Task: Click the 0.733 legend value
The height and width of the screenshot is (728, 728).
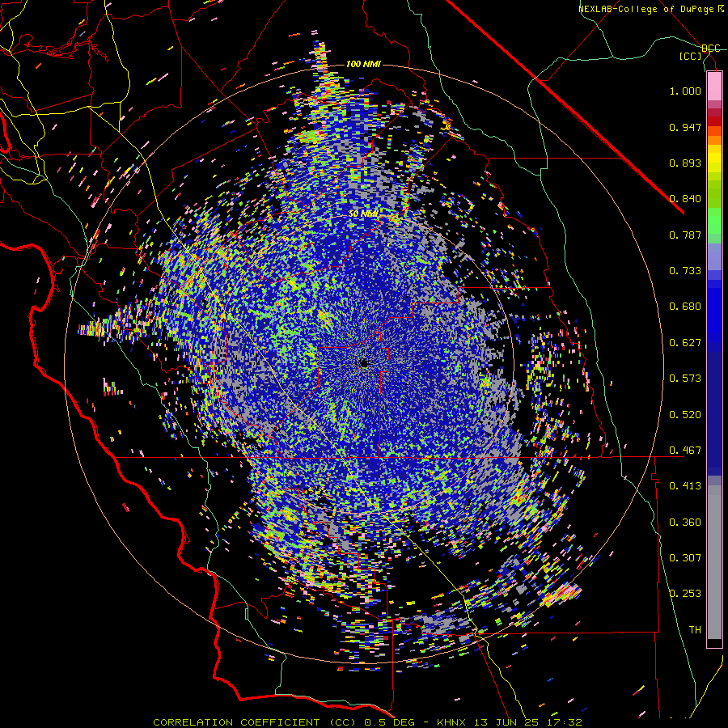Action: coord(685,271)
